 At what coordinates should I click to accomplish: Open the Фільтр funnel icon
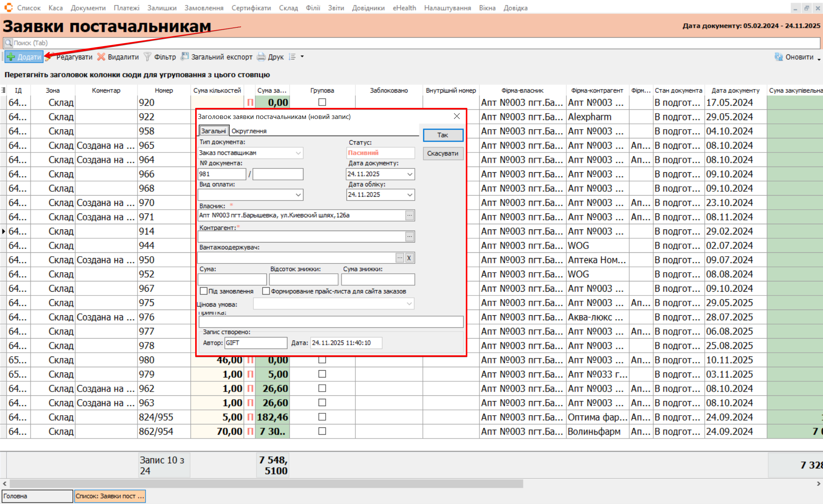click(x=148, y=57)
